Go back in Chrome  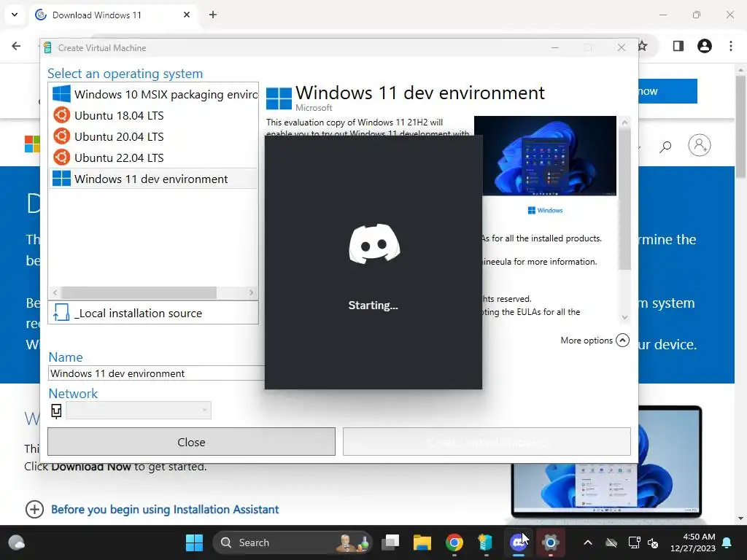(x=16, y=46)
